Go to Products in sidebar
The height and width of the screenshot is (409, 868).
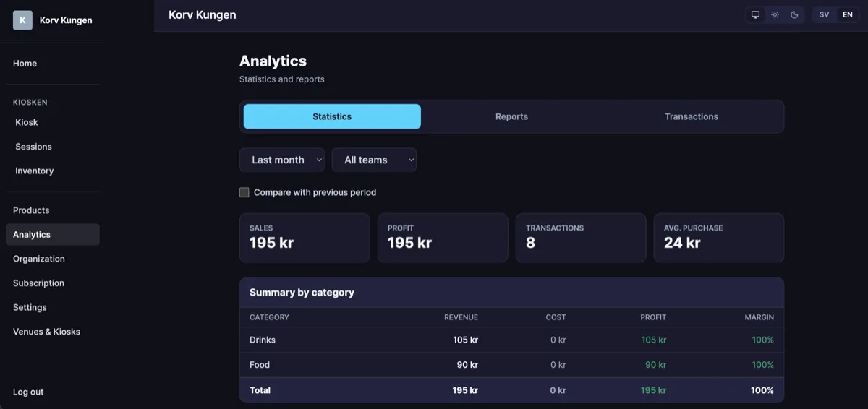point(31,210)
